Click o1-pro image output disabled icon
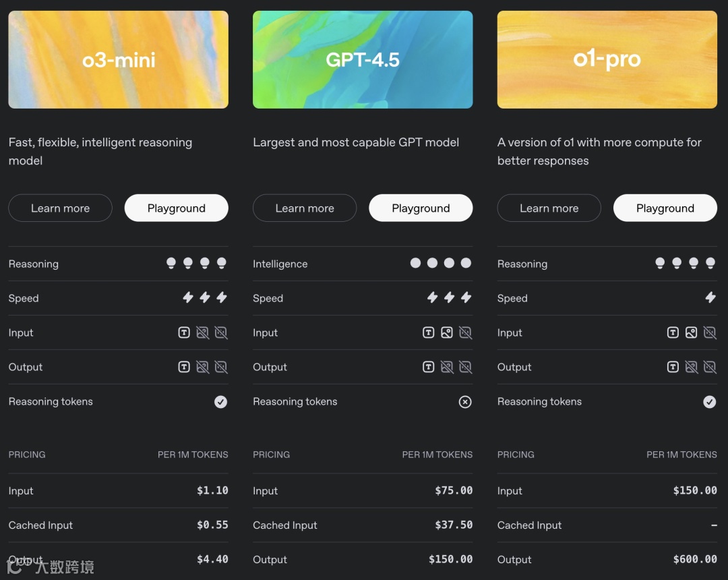Viewport: 728px width, 580px height. point(692,367)
